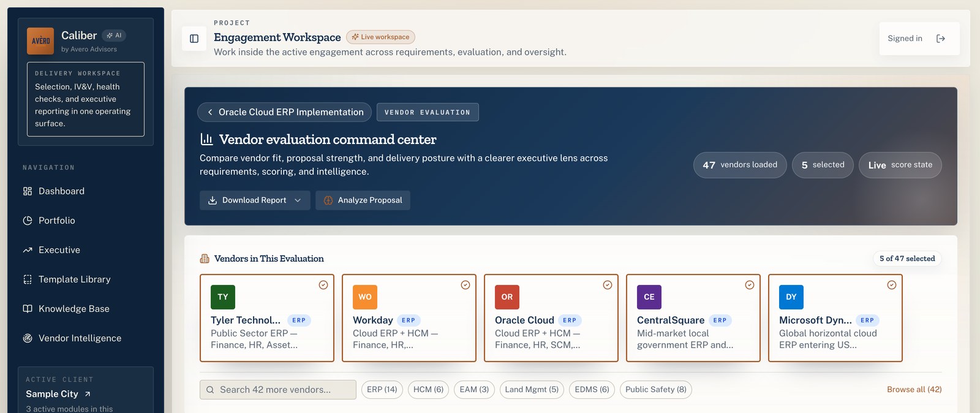Filter vendors by ERP (14)
The image size is (980, 413).
[382, 390]
